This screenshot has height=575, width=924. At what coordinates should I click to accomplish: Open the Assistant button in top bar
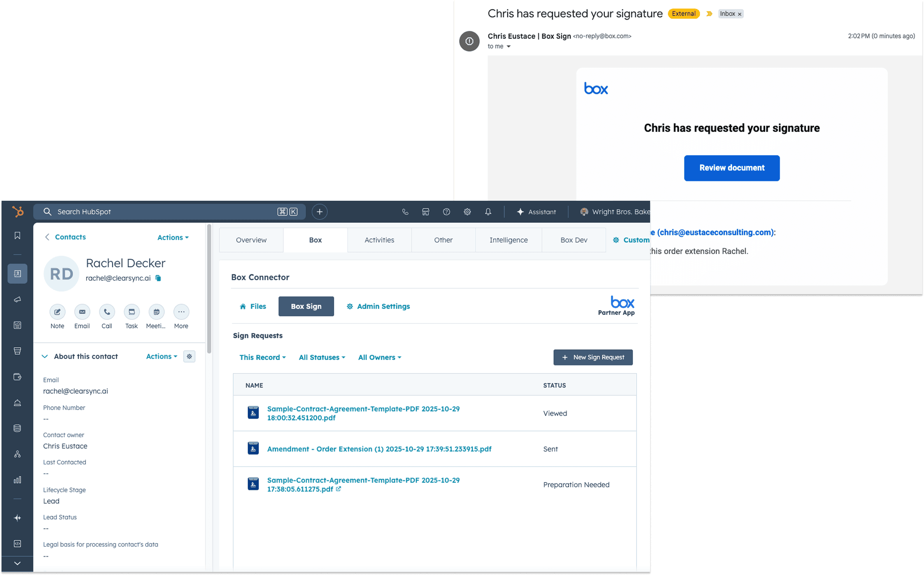(x=536, y=212)
